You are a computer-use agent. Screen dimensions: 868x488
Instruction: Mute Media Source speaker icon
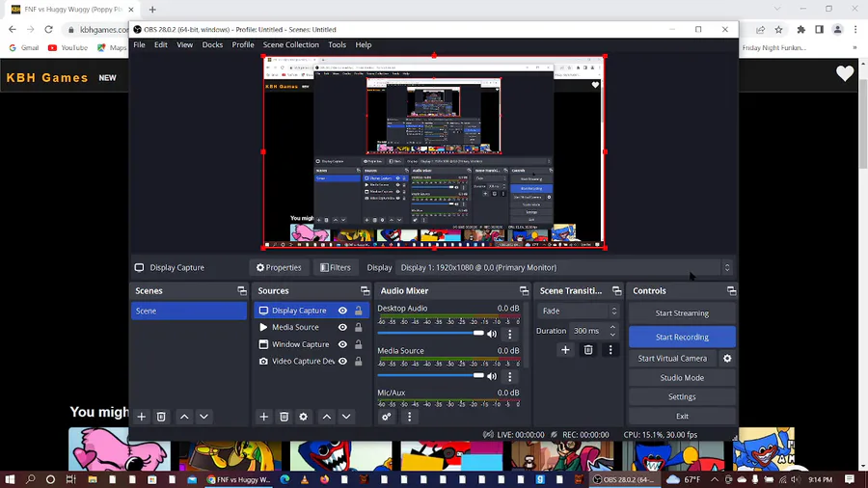[492, 376]
